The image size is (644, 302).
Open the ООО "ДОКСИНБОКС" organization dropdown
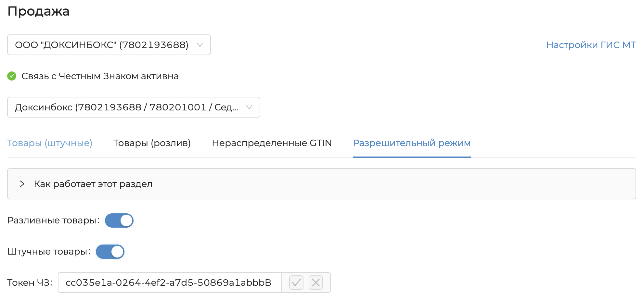coord(109,45)
